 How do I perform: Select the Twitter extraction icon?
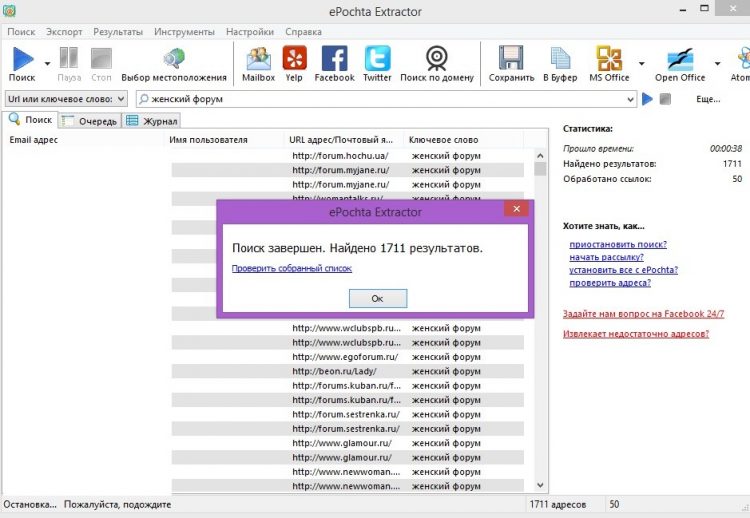tap(377, 58)
